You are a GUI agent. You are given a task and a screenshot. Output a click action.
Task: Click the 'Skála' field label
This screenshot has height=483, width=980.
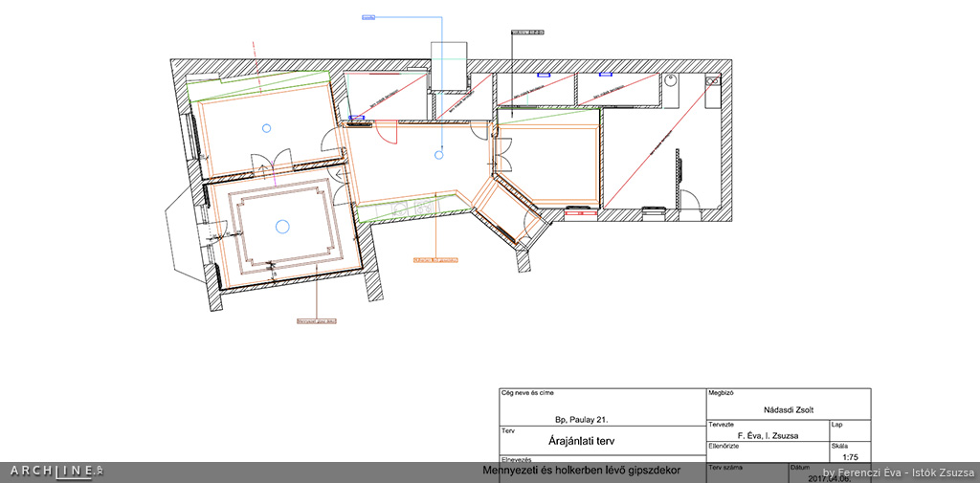pyautogui.click(x=840, y=446)
